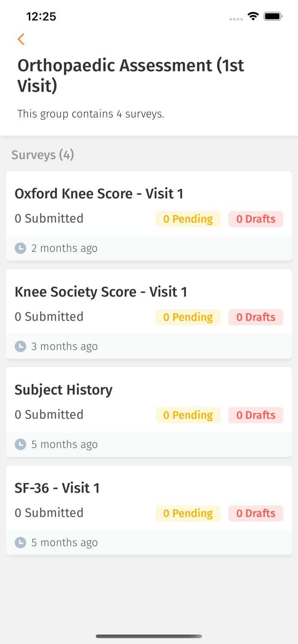Tap 0 Drafts badge on Knee Society Score
The width and height of the screenshot is (298, 644).
[256, 317]
